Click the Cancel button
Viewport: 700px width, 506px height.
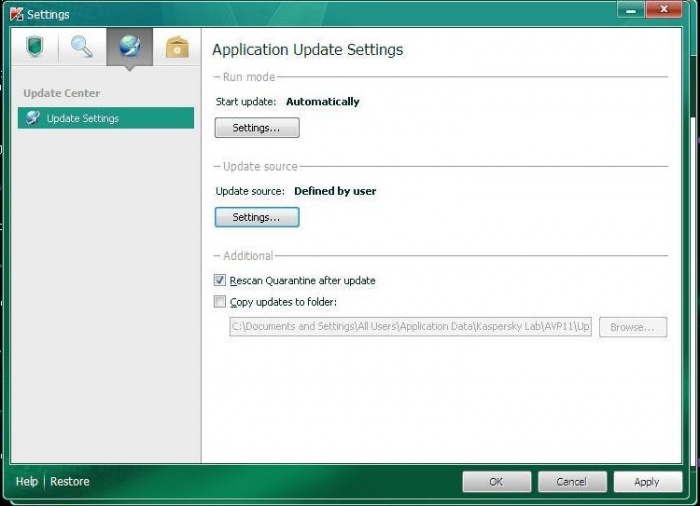click(x=572, y=482)
